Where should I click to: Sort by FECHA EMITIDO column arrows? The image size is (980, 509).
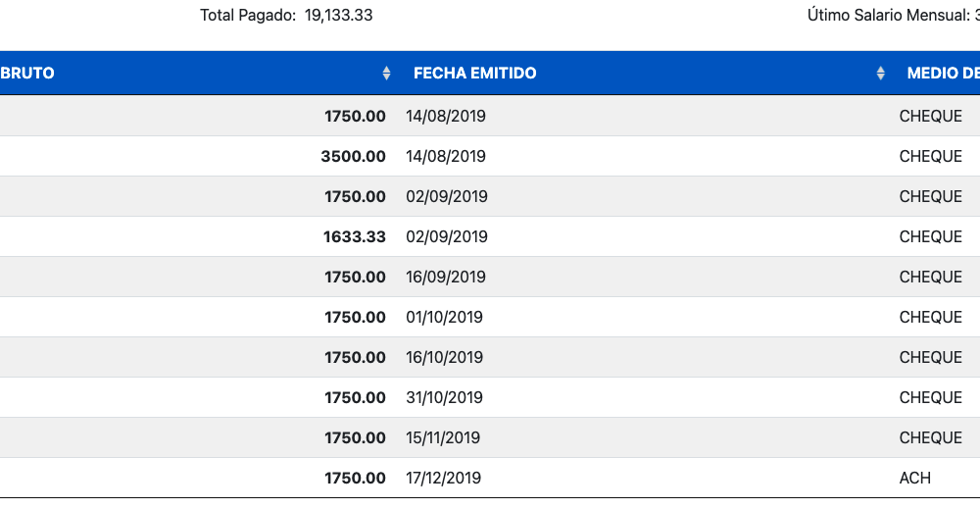880,74
